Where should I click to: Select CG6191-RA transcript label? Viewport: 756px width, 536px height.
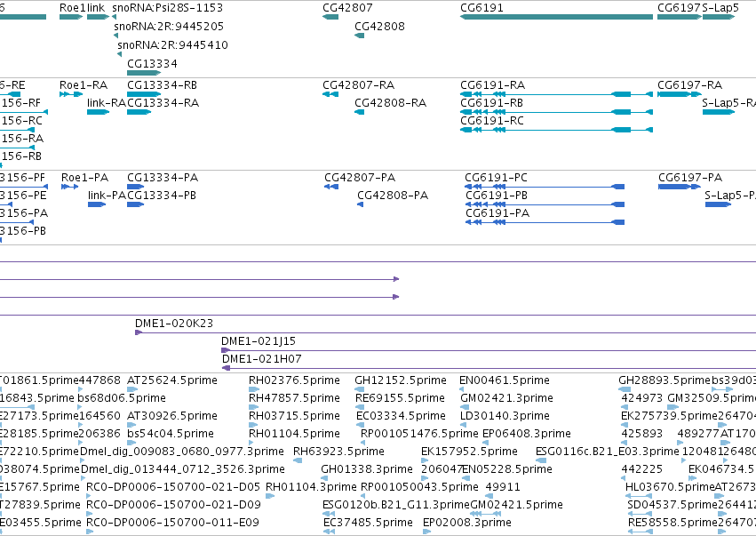[493, 85]
